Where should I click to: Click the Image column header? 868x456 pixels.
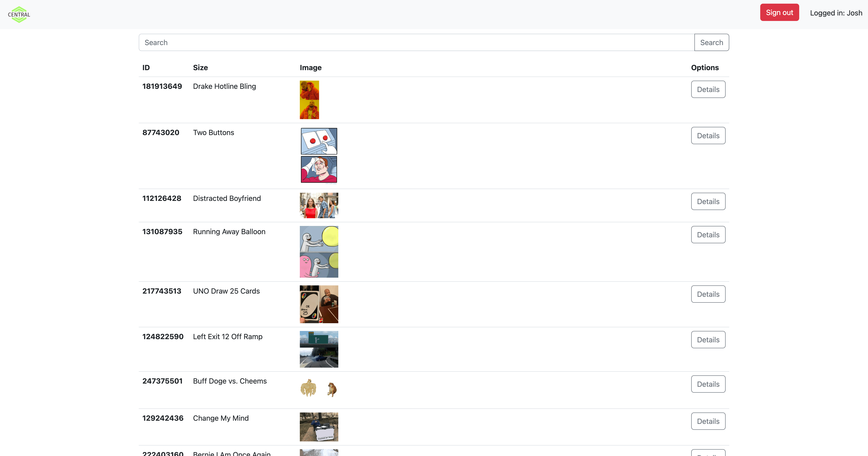coord(310,68)
